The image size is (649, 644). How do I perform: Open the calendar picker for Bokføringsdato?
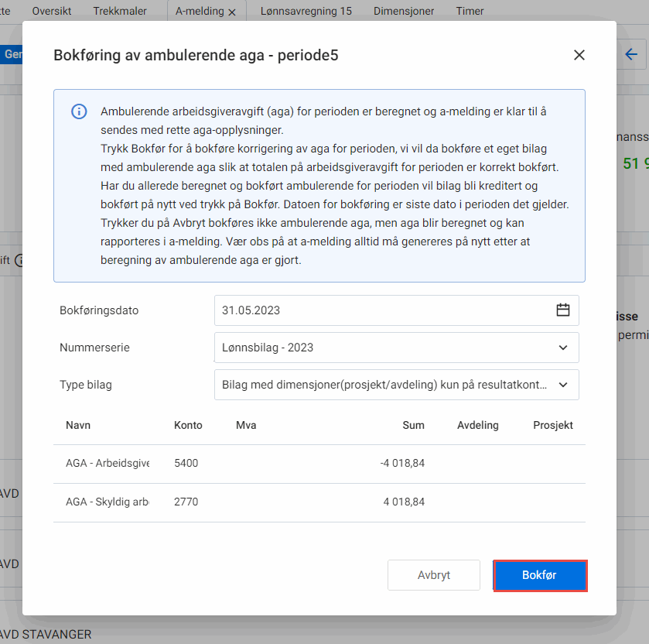(x=562, y=310)
